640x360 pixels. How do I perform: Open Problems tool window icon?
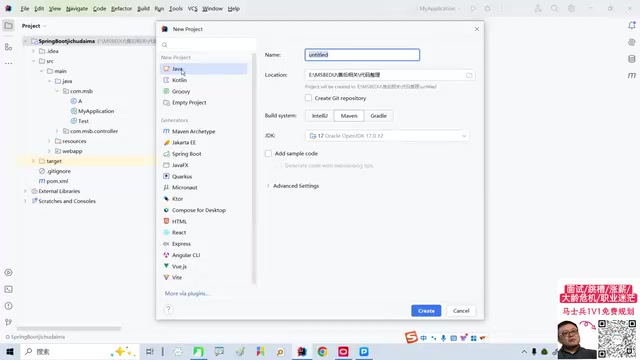pyautogui.click(x=8, y=306)
